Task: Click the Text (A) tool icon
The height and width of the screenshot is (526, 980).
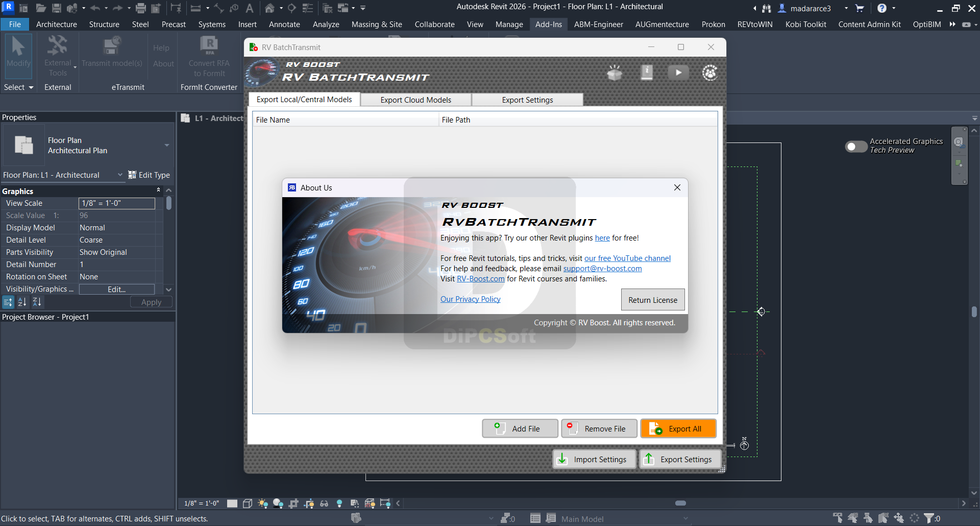Action: coord(250,8)
